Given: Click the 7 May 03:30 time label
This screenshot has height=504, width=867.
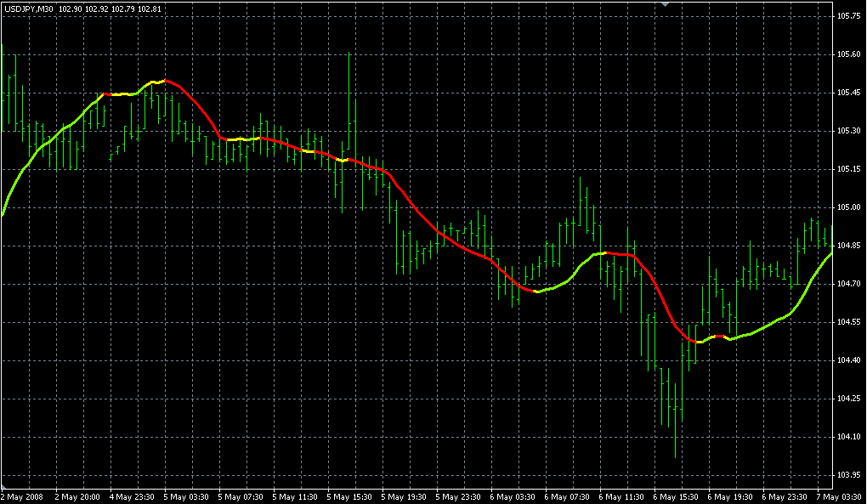Looking at the screenshot, I should [839, 496].
